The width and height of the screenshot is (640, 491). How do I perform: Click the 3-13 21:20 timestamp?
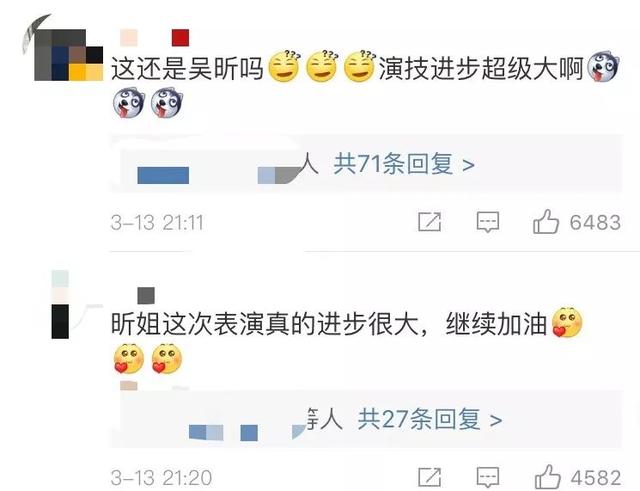click(161, 478)
